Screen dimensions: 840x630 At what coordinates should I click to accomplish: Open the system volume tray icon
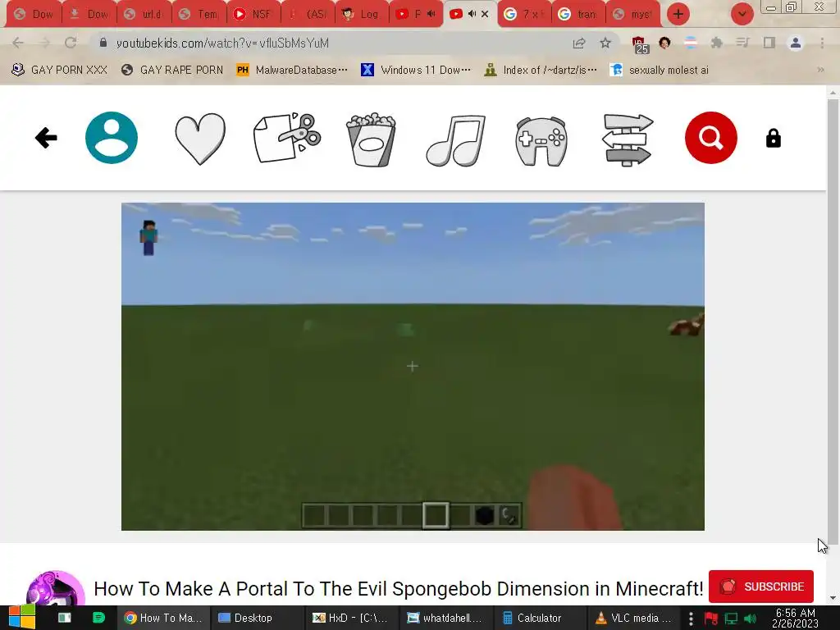tap(750, 619)
